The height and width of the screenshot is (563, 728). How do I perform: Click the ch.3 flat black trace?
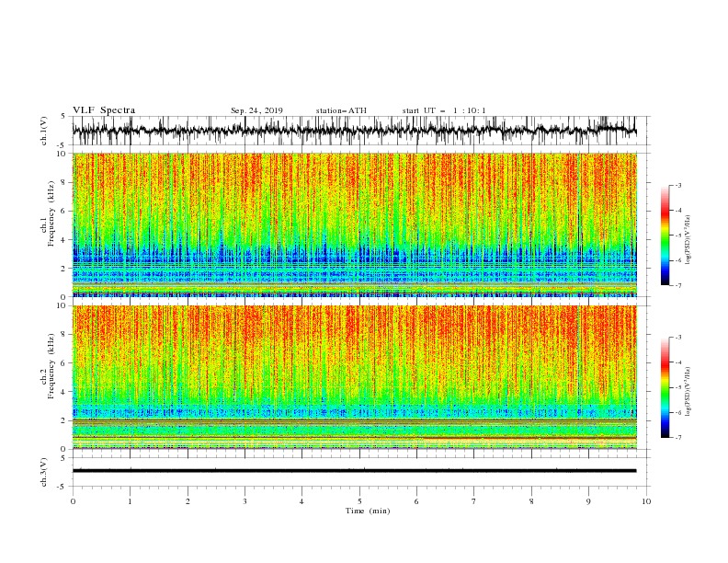pos(355,471)
